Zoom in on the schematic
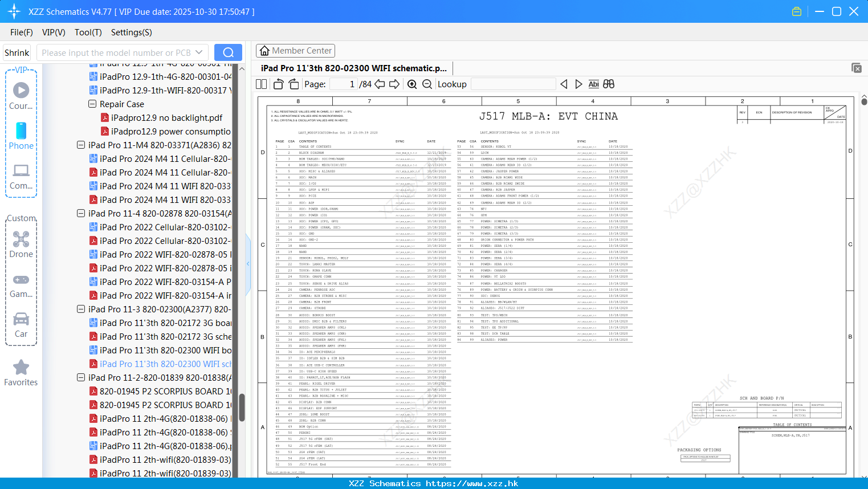The image size is (868, 489). [x=412, y=84]
